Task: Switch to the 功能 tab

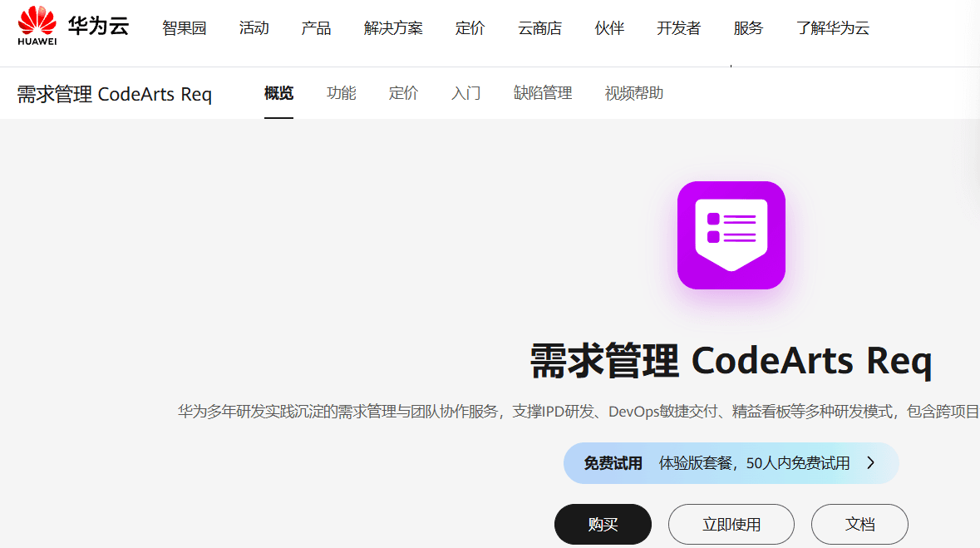Action: (x=342, y=93)
